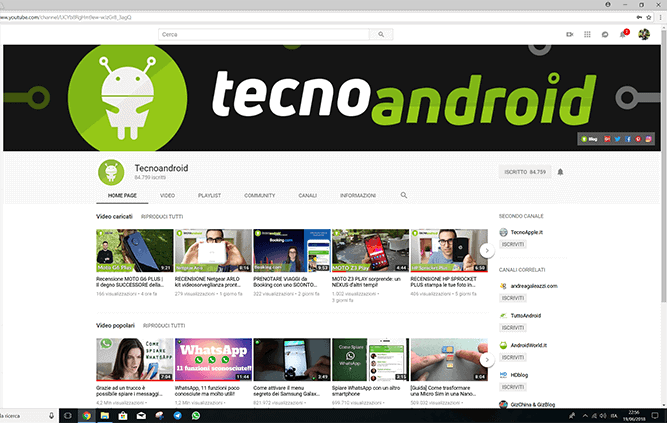Toggle the channel notification bell
Viewport: 667px width, 423px height.
pyautogui.click(x=560, y=172)
